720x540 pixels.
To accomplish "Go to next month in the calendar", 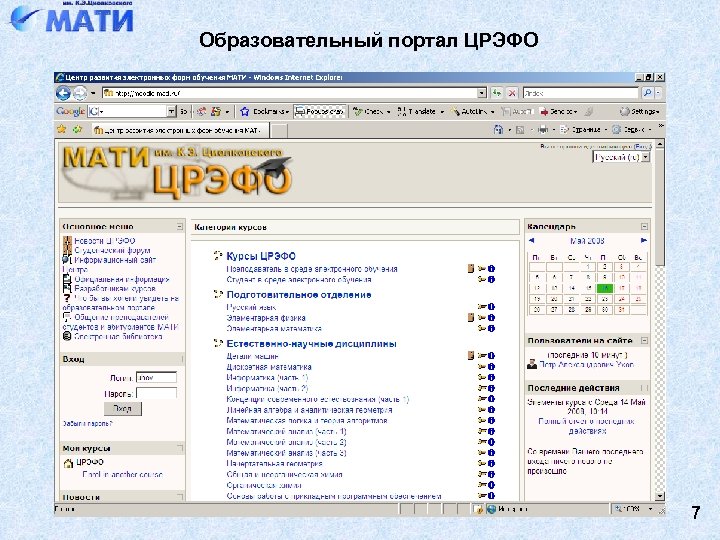I will (x=643, y=240).
